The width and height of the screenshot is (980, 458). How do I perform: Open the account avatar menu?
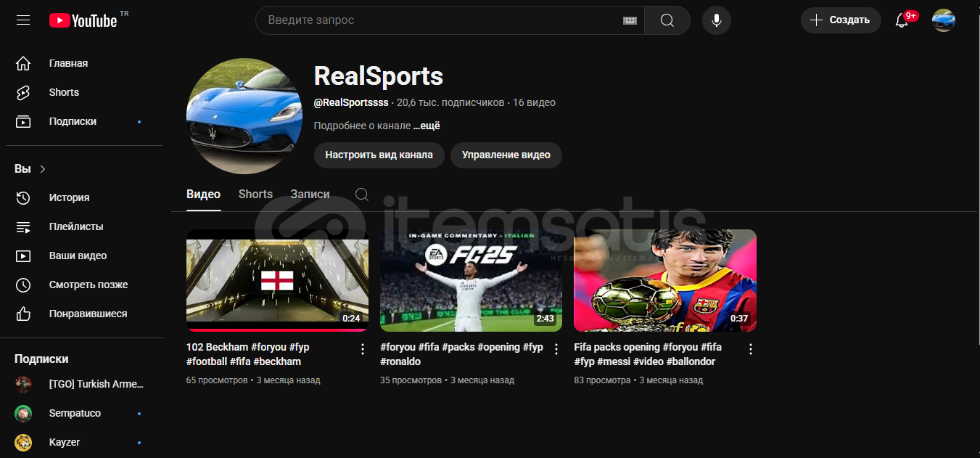tap(944, 20)
